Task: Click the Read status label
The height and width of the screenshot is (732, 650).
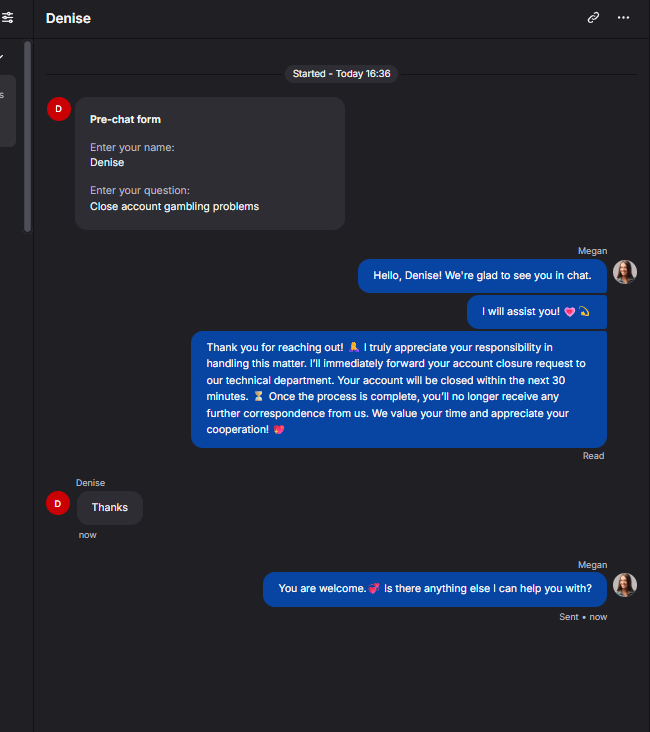Action: 593,456
